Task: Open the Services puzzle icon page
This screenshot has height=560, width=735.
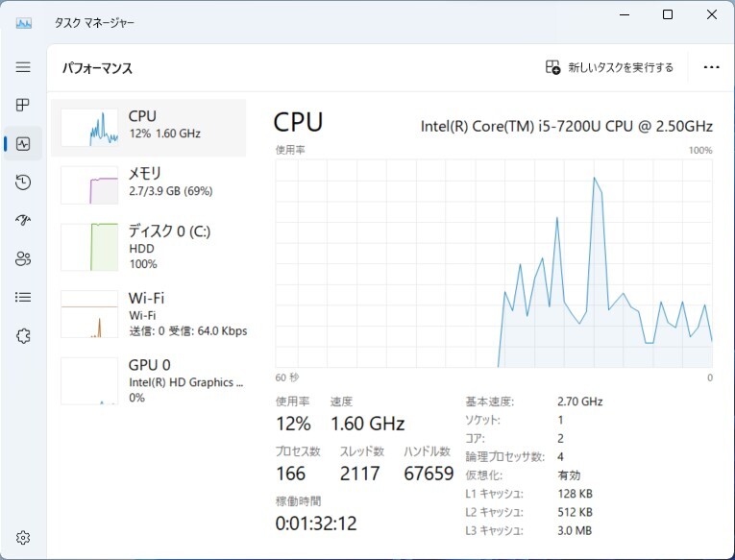Action: click(x=23, y=335)
